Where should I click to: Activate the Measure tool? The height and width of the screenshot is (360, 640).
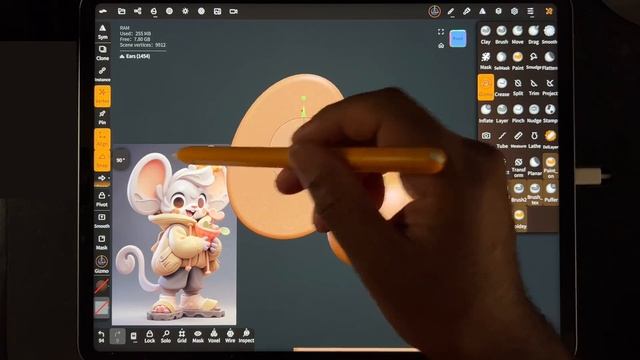coord(518,140)
